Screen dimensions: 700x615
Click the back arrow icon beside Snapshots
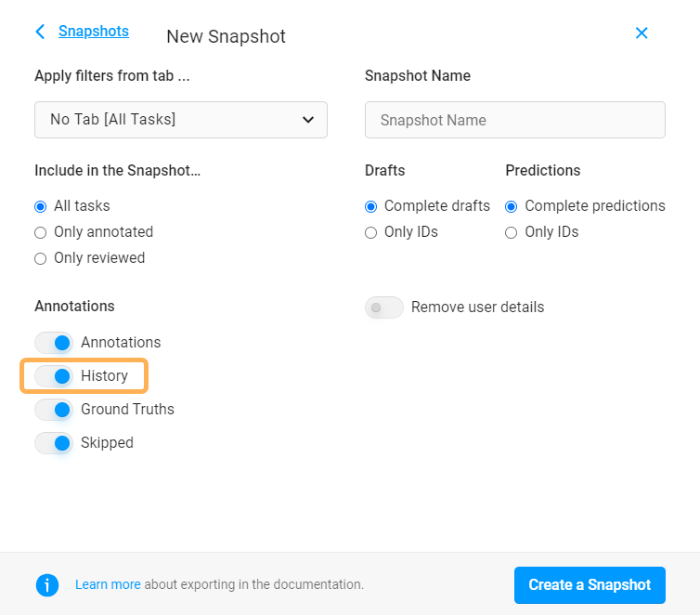(40, 32)
